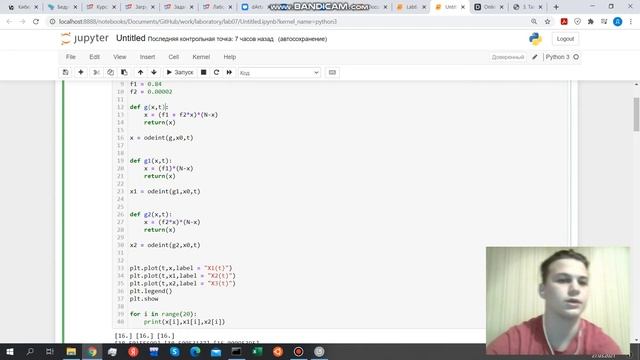Open Excel from the taskbar
This screenshot has height=360, width=640.
(x=257, y=351)
